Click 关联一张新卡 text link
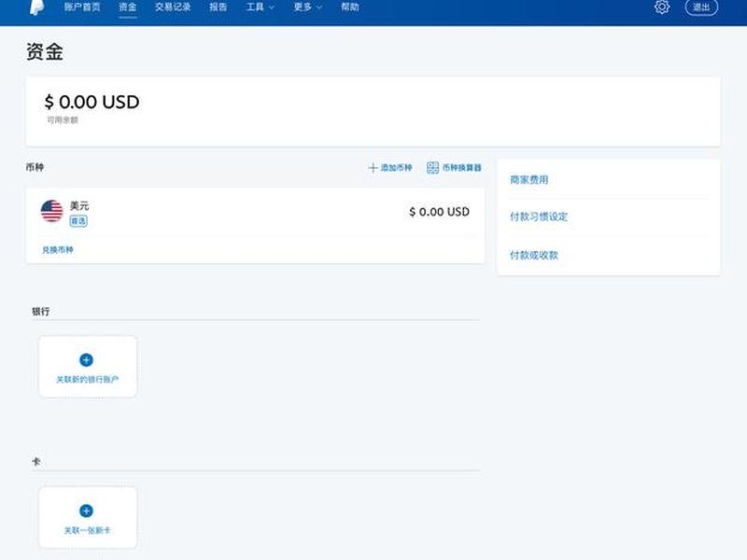Viewport: 747px width, 560px height. (x=87, y=530)
